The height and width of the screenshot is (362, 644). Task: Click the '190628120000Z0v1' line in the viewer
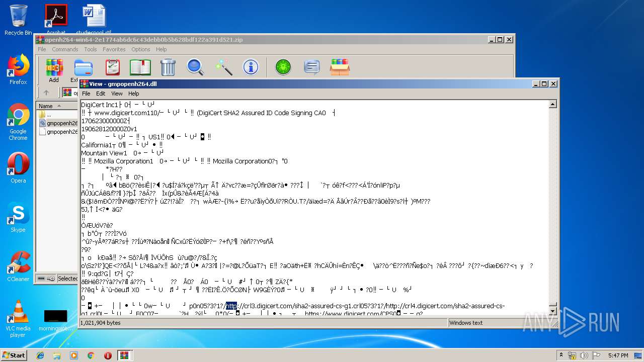click(x=109, y=129)
